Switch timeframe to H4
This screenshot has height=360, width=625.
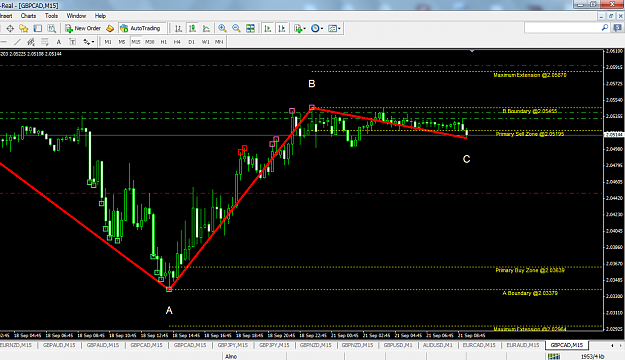(177, 42)
